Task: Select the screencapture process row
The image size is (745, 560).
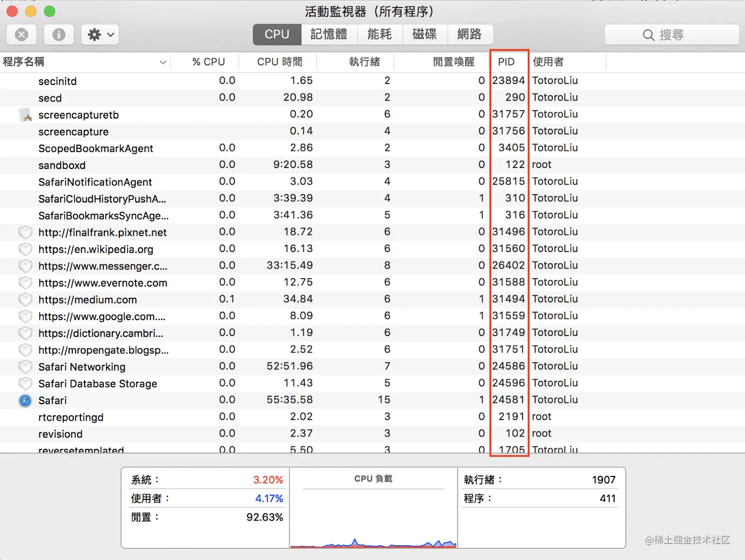Action: tap(372, 131)
